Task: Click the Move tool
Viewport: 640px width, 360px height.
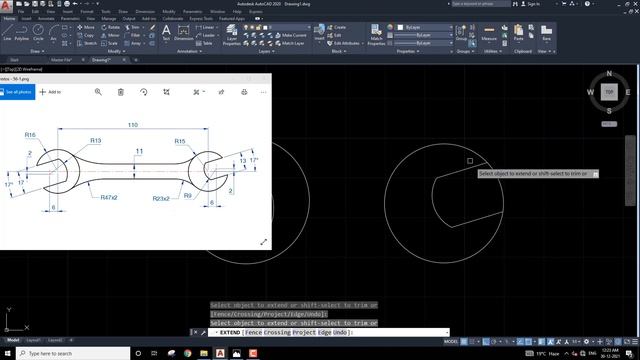Action: [86, 27]
